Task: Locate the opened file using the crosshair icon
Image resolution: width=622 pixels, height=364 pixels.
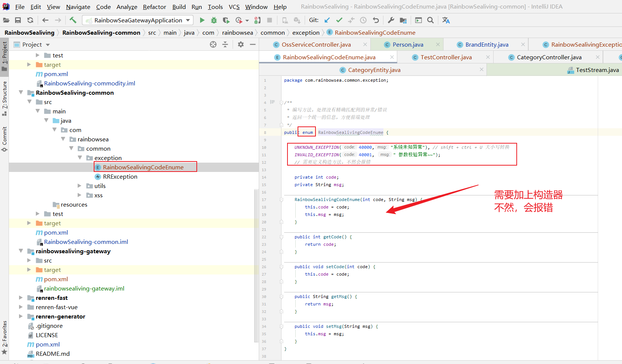Action: tap(213, 44)
